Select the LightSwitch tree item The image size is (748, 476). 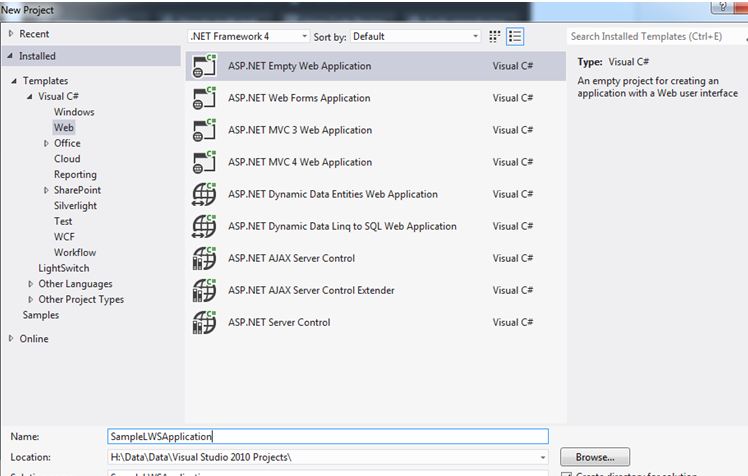(63, 268)
